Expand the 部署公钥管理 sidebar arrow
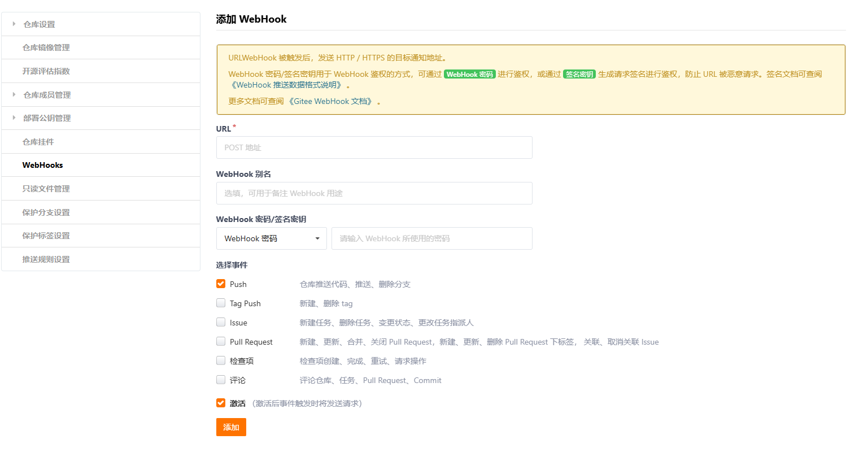Viewport: 868px width, 461px height. pyautogui.click(x=14, y=118)
